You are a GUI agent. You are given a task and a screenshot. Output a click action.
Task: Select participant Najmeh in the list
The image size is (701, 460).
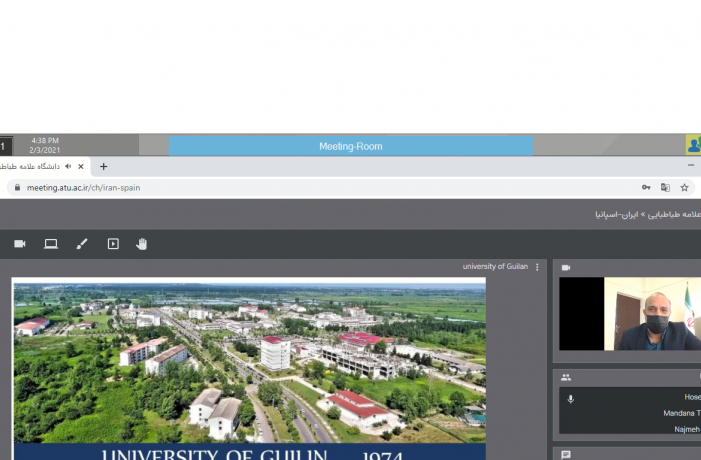pos(687,429)
